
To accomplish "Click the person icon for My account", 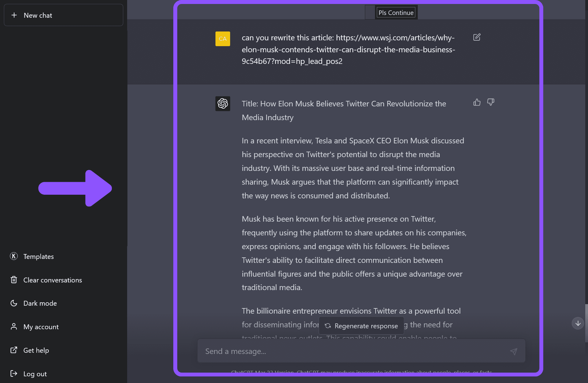I will 14,326.
